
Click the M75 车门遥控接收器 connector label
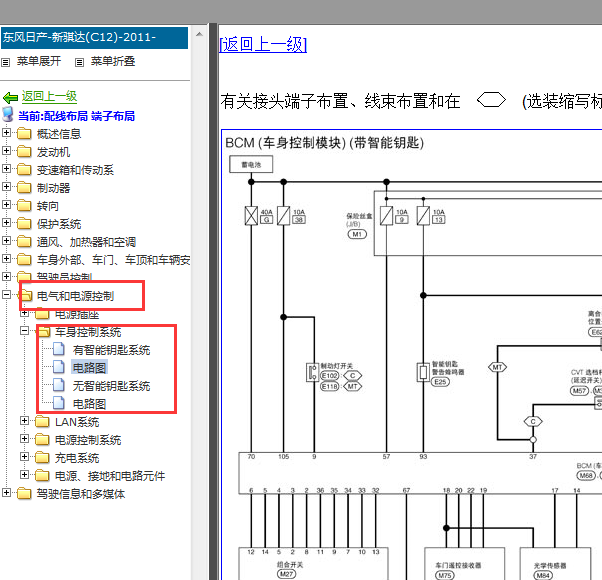pos(445,575)
